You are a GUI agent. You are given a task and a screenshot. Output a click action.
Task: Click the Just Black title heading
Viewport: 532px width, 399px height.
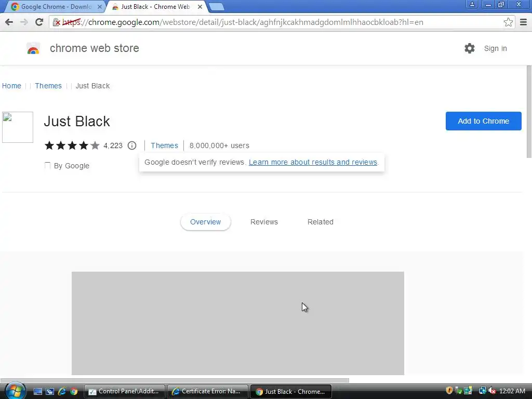[77, 121]
